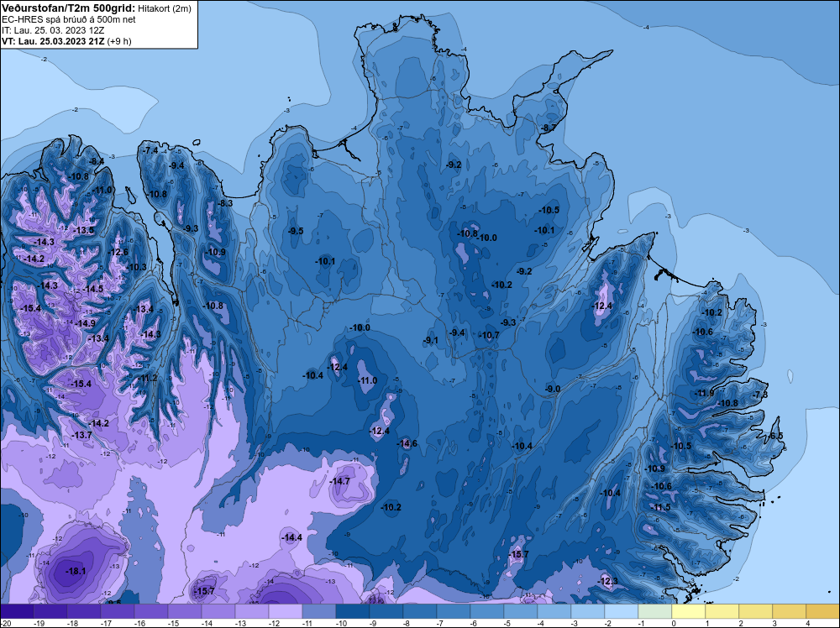Click the legend color swatch labeled -19

50,612
